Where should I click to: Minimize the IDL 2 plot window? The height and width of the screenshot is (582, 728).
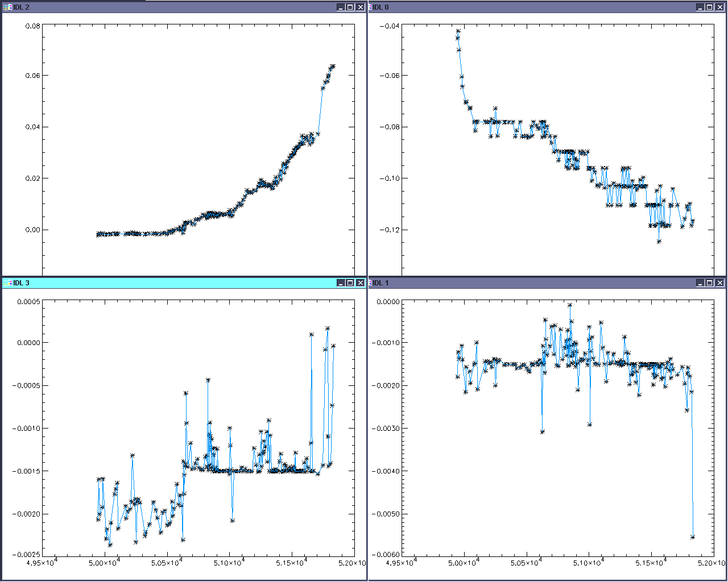point(340,7)
